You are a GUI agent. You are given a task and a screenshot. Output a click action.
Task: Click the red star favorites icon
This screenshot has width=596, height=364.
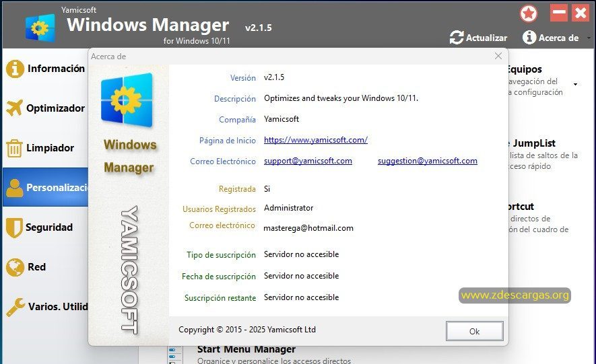click(x=529, y=14)
